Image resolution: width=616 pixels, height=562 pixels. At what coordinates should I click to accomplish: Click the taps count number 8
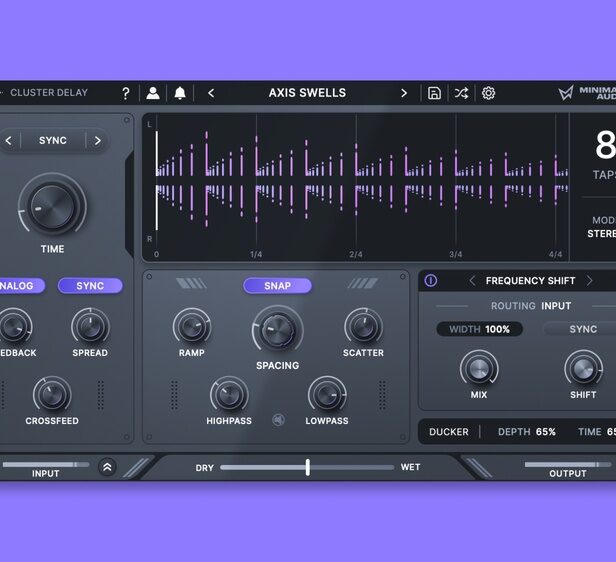(x=605, y=145)
